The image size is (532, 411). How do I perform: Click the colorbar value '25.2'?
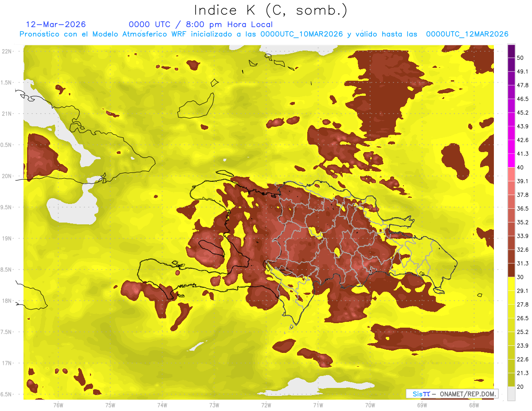coord(523,332)
